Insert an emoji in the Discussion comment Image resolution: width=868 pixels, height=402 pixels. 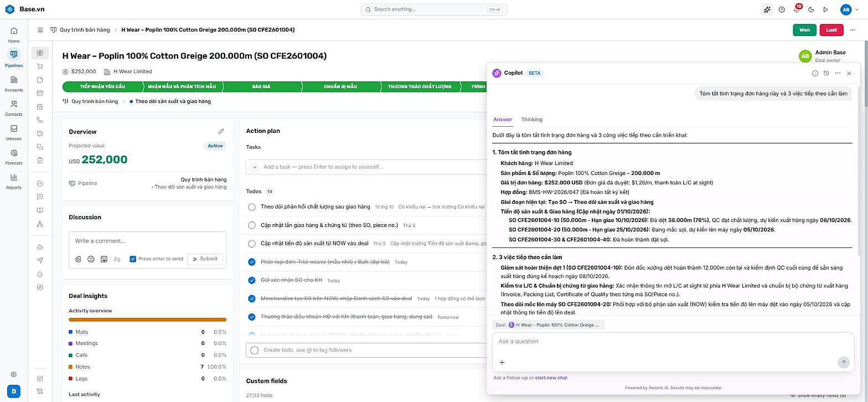point(91,259)
